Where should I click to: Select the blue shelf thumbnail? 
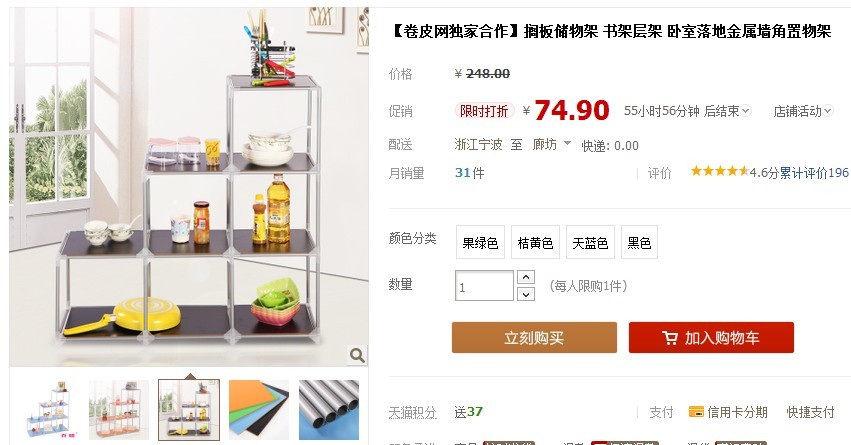point(49,410)
